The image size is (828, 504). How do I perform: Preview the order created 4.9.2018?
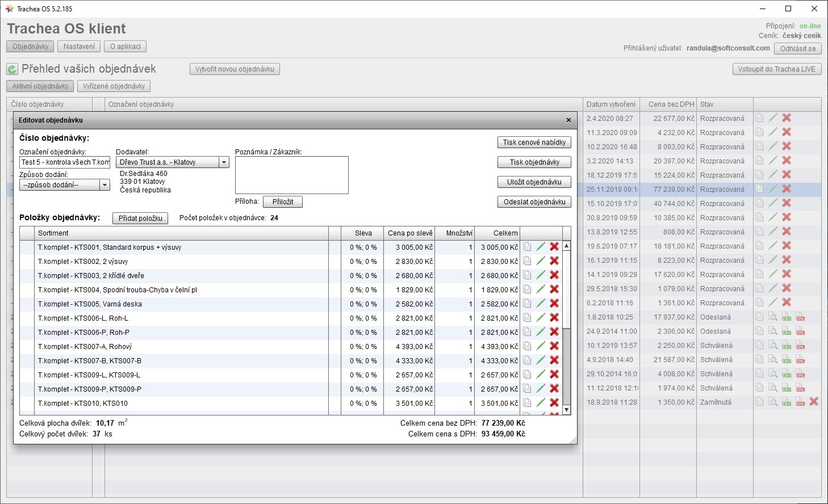coord(773,360)
